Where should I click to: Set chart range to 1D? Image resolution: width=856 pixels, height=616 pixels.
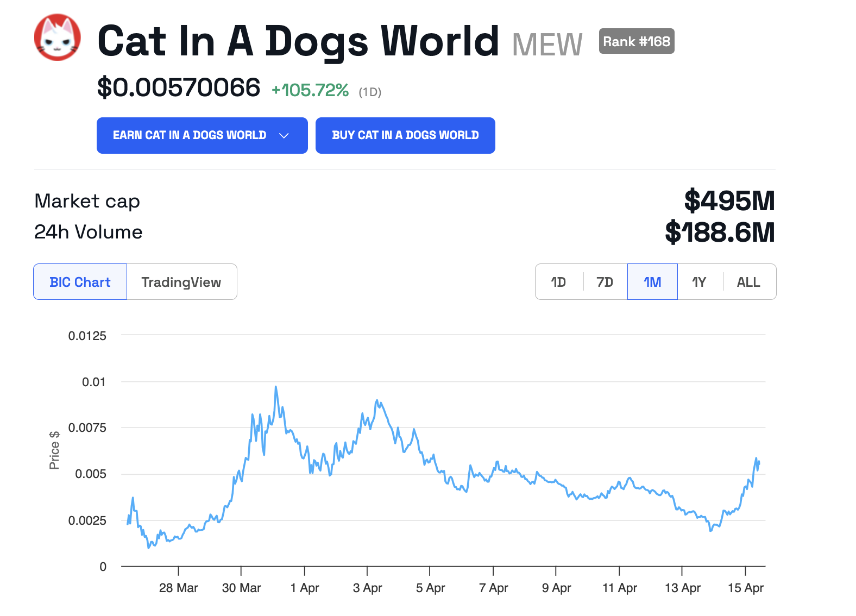pyautogui.click(x=558, y=282)
